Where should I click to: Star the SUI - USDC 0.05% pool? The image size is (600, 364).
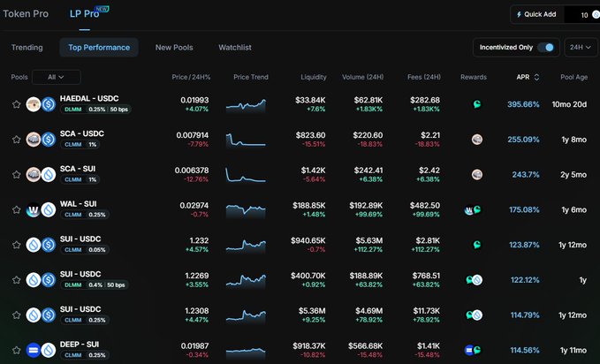[x=16, y=245]
